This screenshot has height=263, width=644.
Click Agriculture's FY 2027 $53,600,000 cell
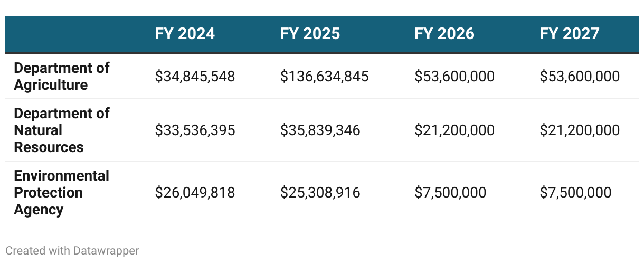click(x=580, y=77)
